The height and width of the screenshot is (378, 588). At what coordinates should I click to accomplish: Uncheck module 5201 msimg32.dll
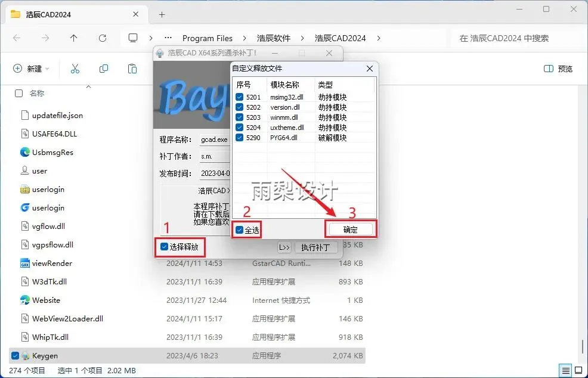click(239, 97)
